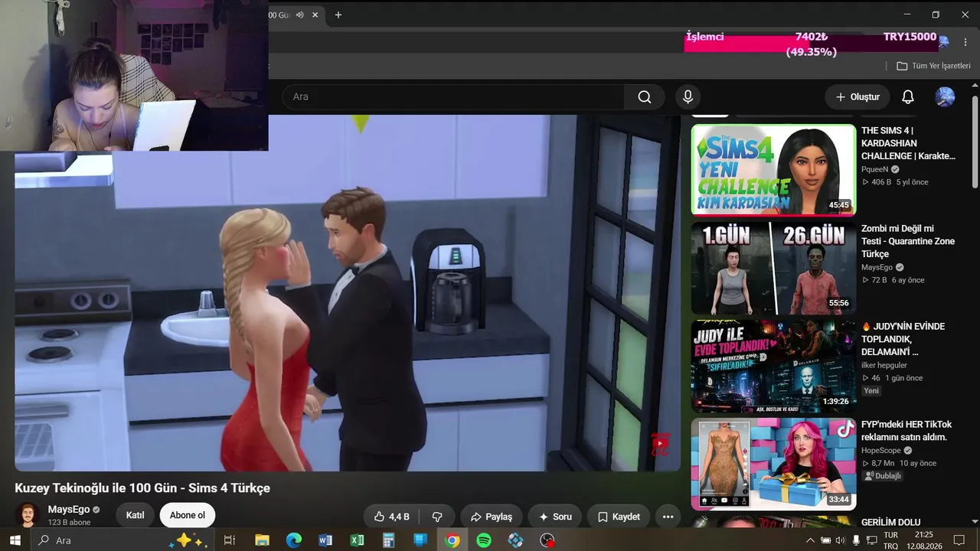
Task: Click the Paylaş share button
Action: click(492, 517)
